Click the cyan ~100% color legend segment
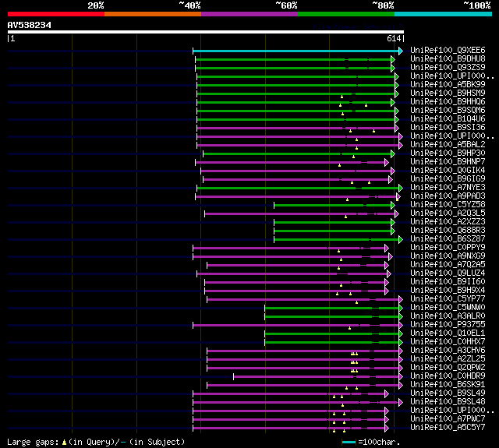Image resolution: width=499 pixels, height=448 pixels. [444, 14]
